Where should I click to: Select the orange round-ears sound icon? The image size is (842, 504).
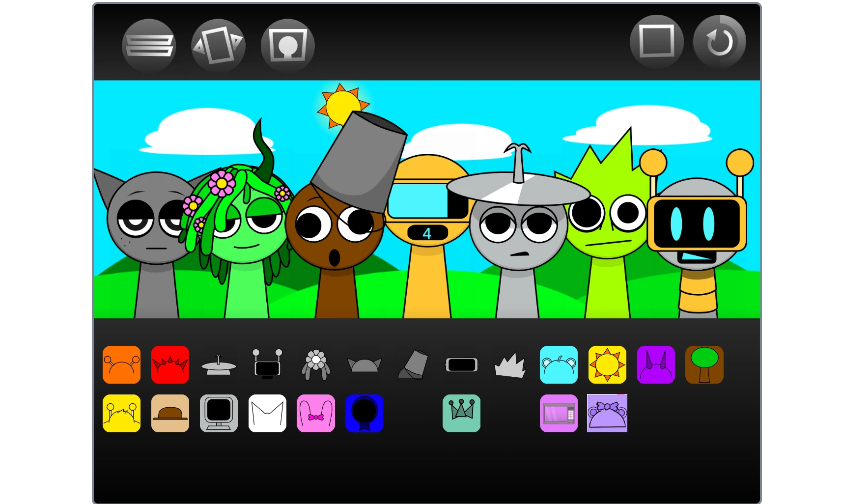click(x=121, y=364)
